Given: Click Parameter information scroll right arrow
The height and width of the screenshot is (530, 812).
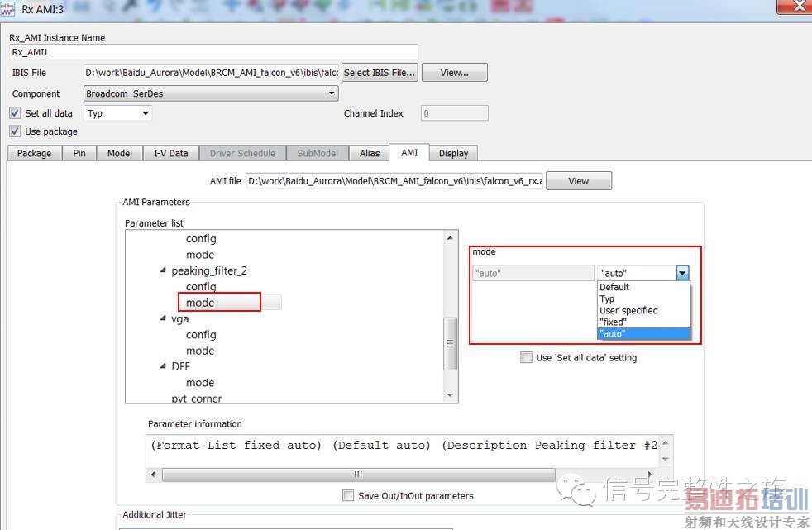Looking at the screenshot, I should tap(650, 474).
